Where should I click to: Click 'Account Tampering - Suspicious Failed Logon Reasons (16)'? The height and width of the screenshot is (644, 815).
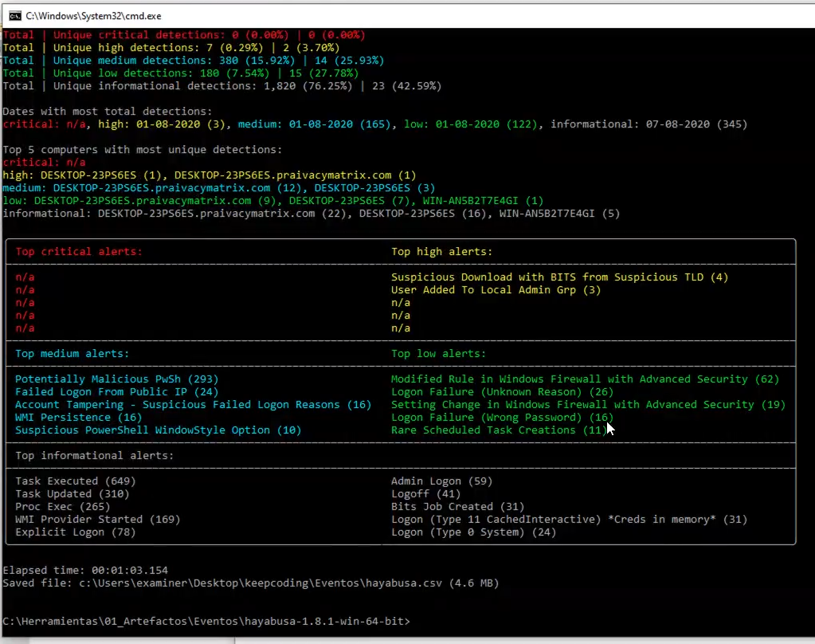coord(194,405)
